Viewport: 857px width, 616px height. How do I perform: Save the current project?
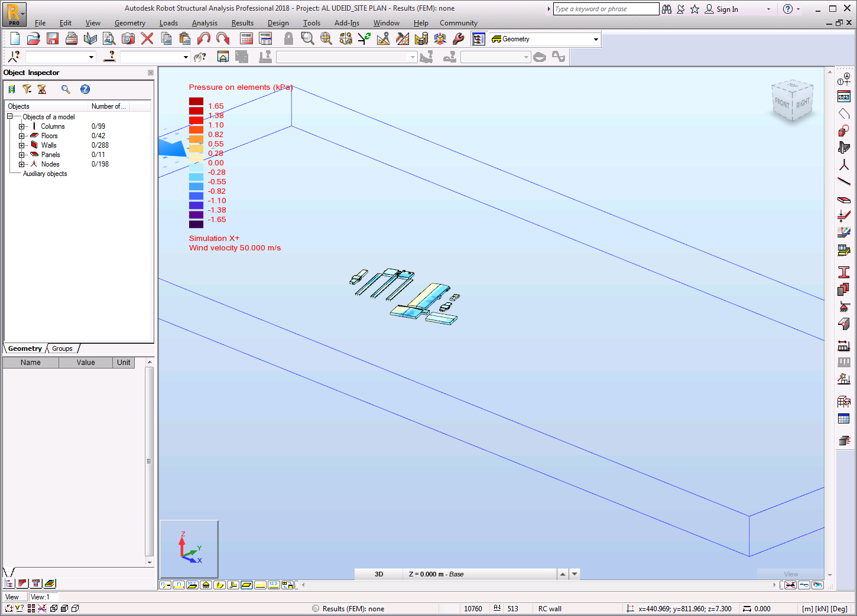(x=52, y=38)
